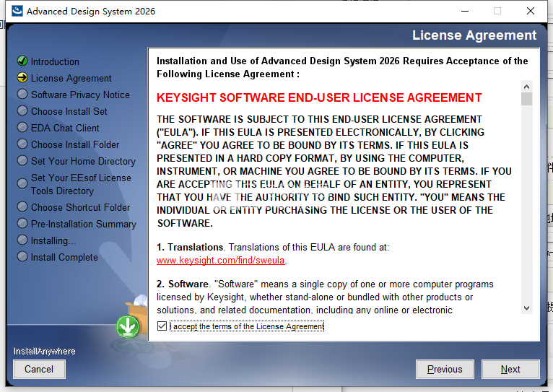Select the Set Your Home Directory step
Viewport: 553px width, 392px height.
83,161
